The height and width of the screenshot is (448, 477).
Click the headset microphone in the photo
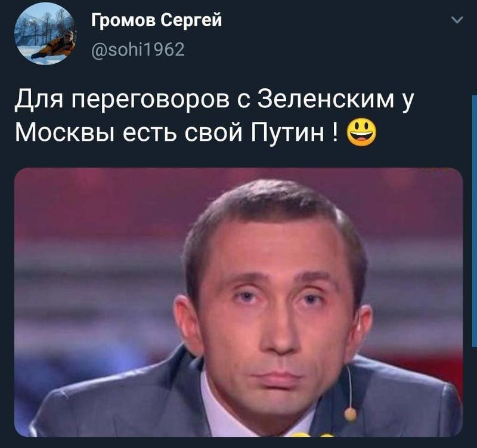(350, 414)
